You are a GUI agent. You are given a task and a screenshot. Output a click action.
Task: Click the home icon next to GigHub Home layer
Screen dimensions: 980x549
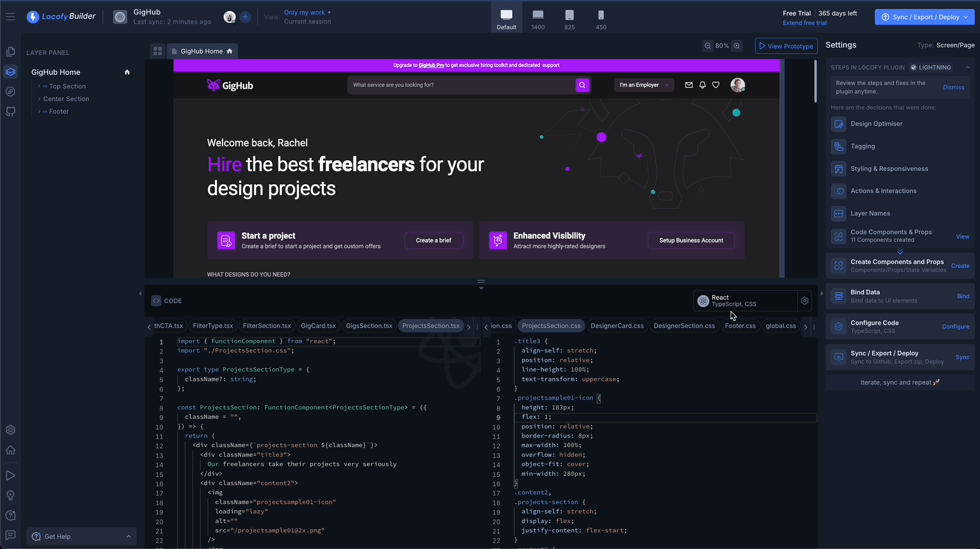pos(127,72)
